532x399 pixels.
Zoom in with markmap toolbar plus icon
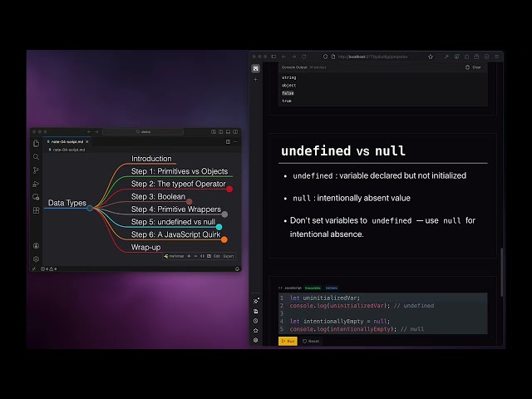click(x=189, y=256)
